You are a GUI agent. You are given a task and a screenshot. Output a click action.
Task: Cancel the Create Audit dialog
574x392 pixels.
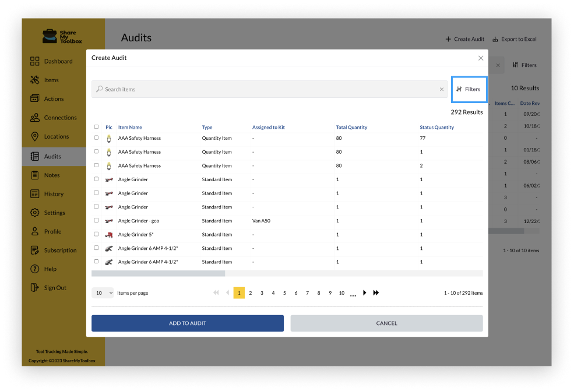click(386, 323)
